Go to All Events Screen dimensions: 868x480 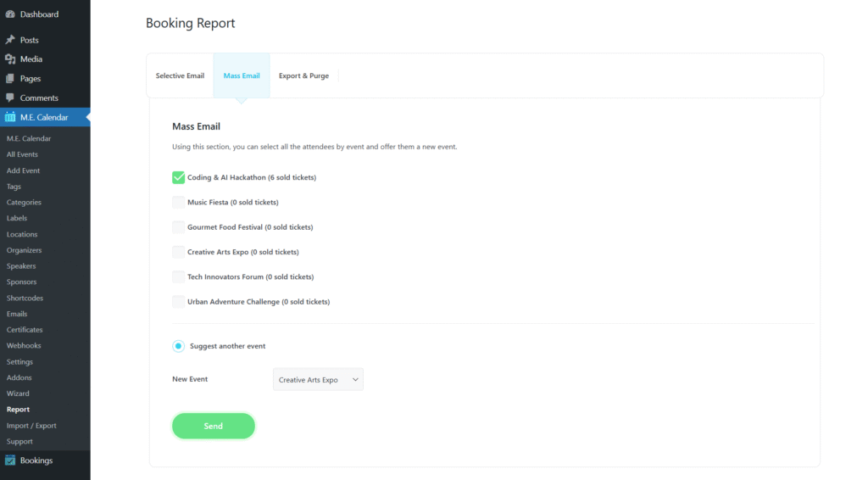tap(22, 154)
